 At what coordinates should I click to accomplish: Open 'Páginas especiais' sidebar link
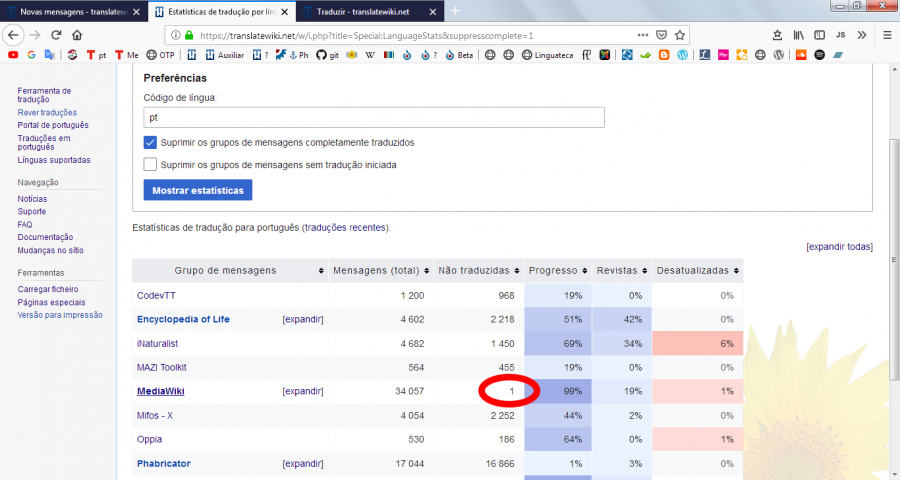[x=51, y=302]
